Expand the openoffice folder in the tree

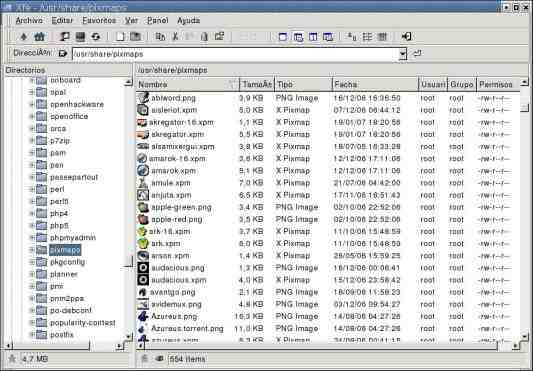[x=32, y=117]
